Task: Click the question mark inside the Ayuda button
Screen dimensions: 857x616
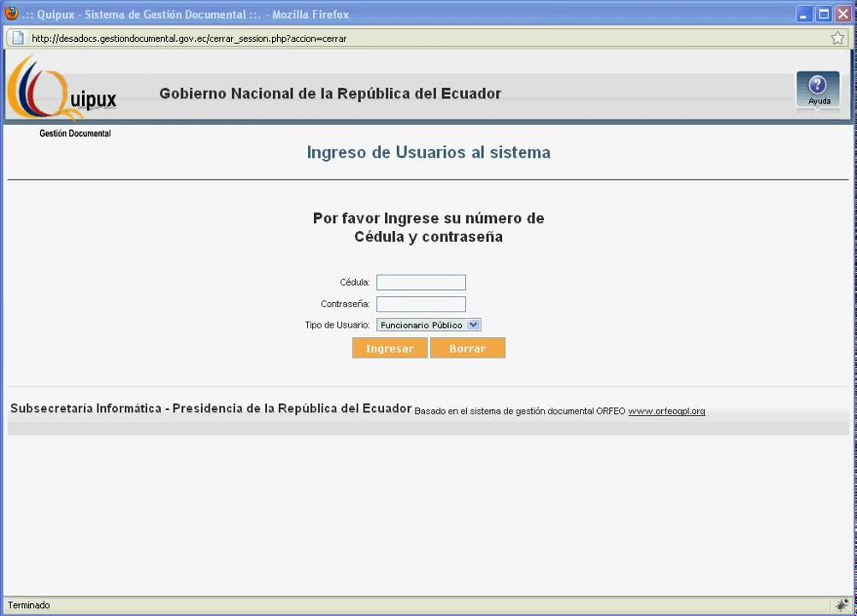Action: pos(818,83)
